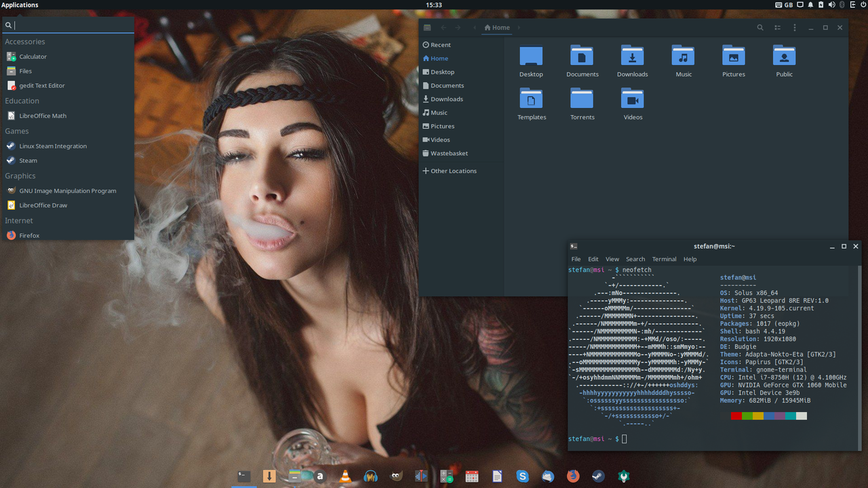The height and width of the screenshot is (488, 868).
Task: Select Recent in Files sidebar
Action: coord(461,45)
